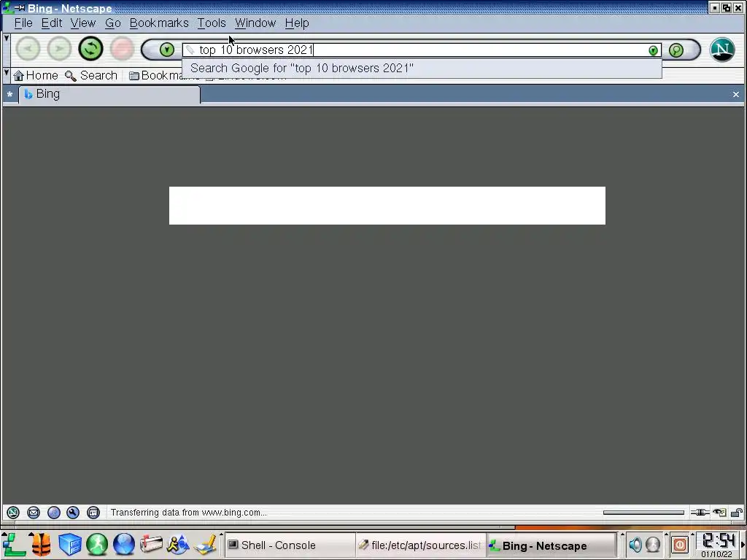Stop loading with the red stop button

122,49
